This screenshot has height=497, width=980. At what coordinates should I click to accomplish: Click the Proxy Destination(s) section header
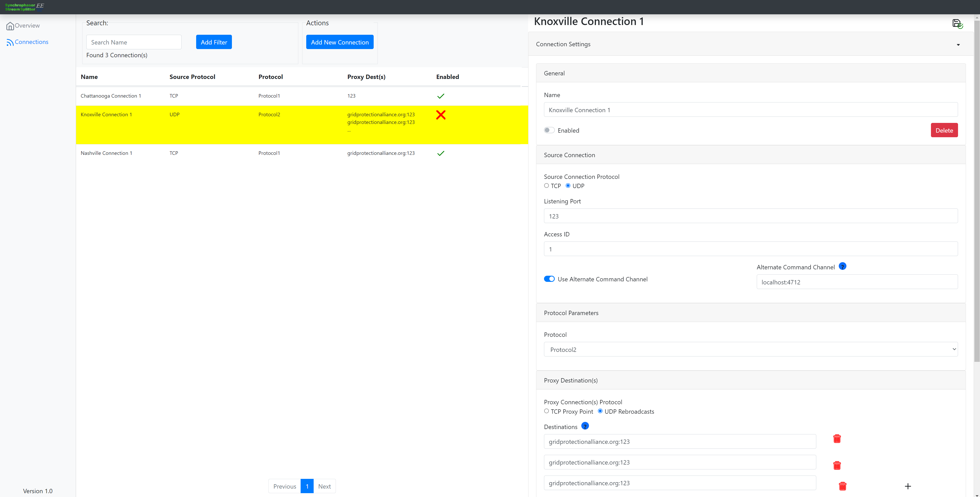point(751,380)
